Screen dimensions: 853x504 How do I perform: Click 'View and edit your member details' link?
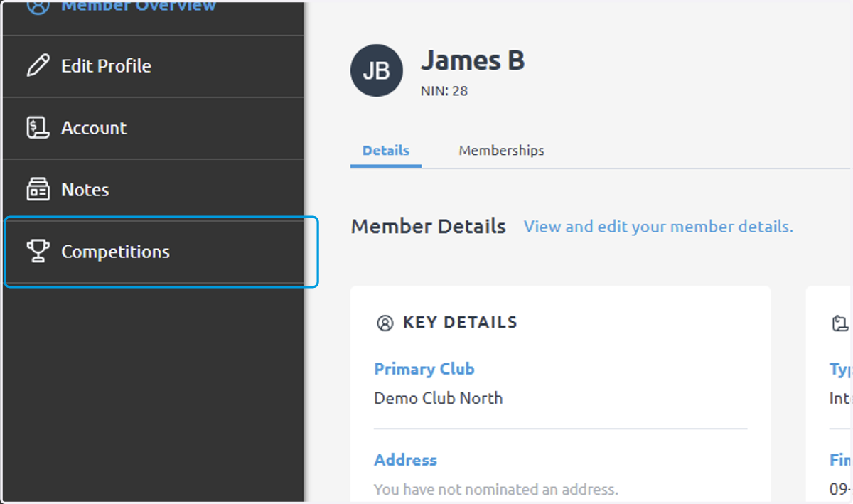tap(658, 227)
